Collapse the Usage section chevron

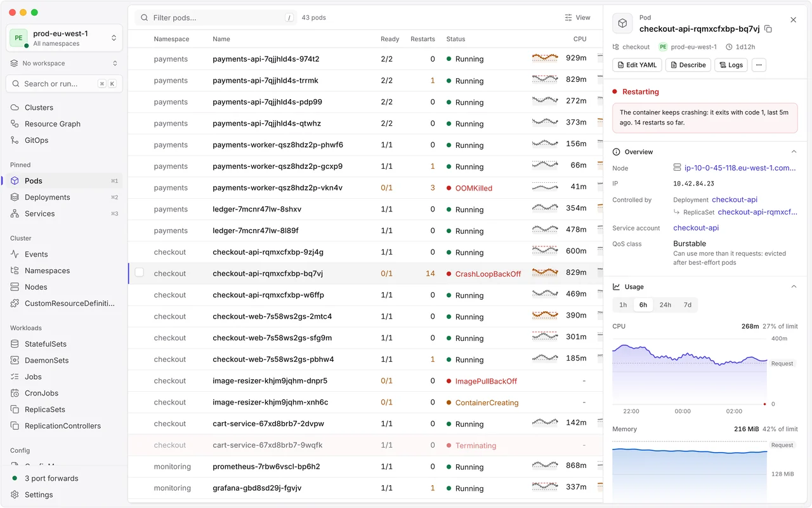click(x=794, y=287)
